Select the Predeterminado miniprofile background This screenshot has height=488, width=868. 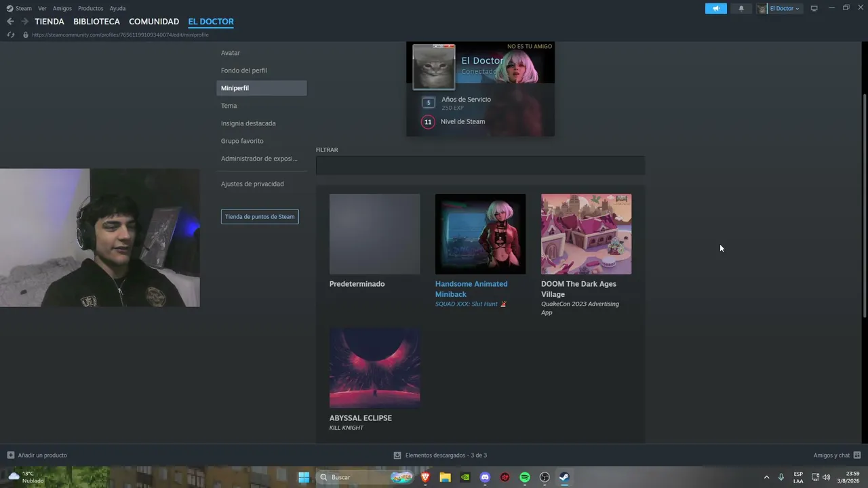[x=374, y=235]
